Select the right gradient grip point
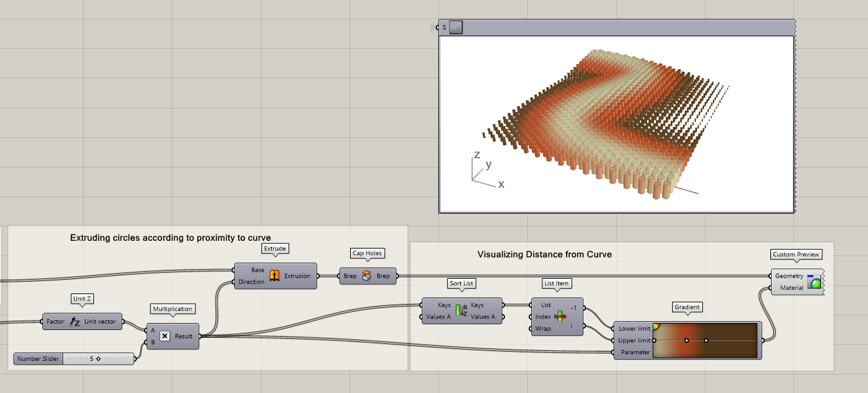 coord(705,340)
